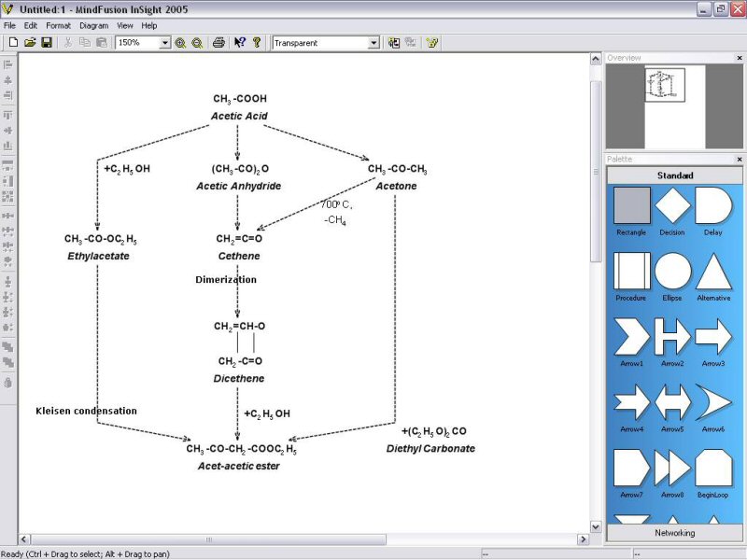Open the Format menu
Image resolution: width=747 pixels, height=560 pixels.
click(x=58, y=25)
